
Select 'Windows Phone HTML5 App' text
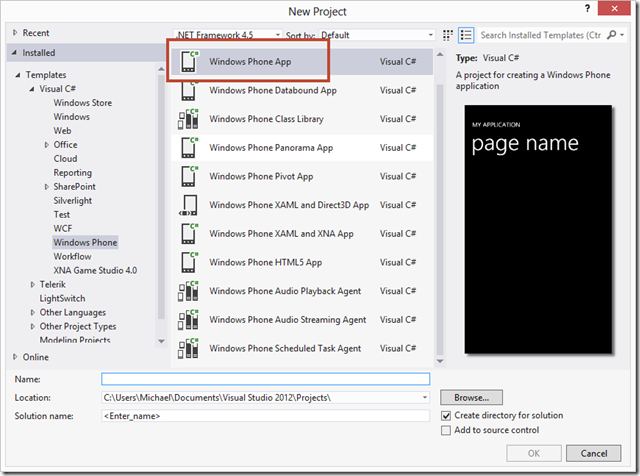[x=266, y=262]
